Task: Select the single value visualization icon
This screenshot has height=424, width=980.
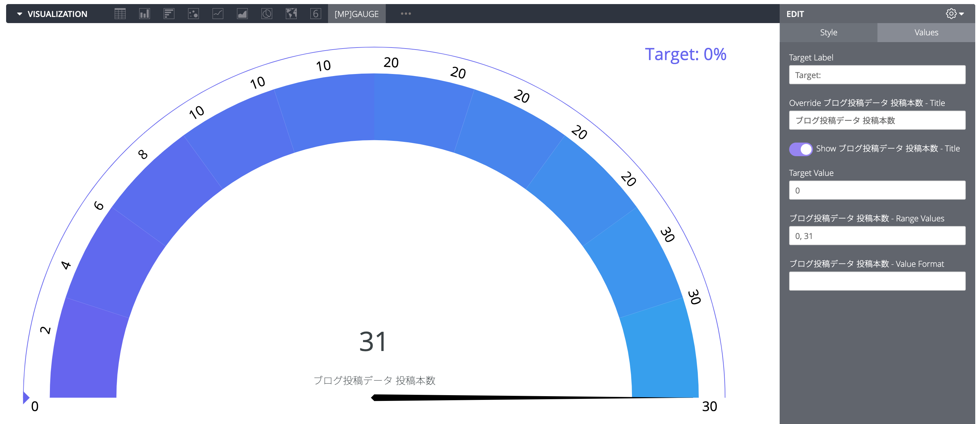Action: click(x=315, y=14)
